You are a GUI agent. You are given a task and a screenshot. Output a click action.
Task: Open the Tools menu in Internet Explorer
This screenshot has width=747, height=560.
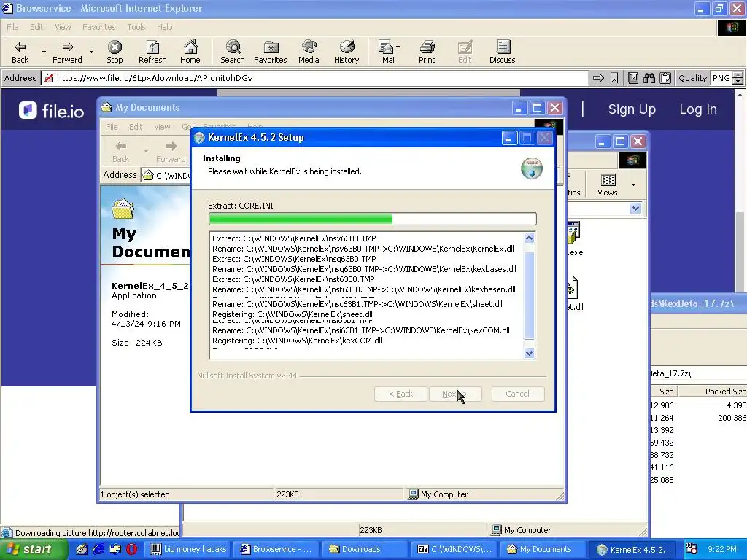pos(136,27)
